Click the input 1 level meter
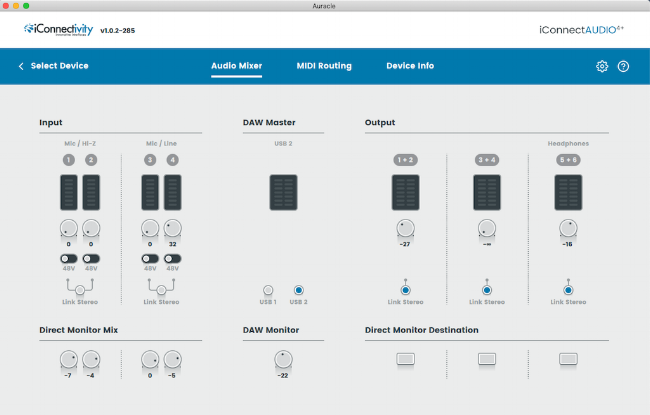This screenshot has width=650, height=415. pos(69,192)
